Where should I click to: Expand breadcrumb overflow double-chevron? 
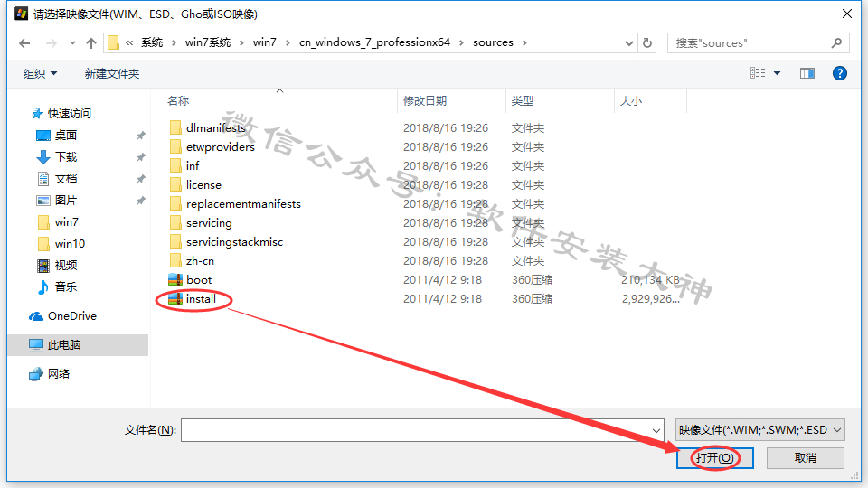pos(129,42)
